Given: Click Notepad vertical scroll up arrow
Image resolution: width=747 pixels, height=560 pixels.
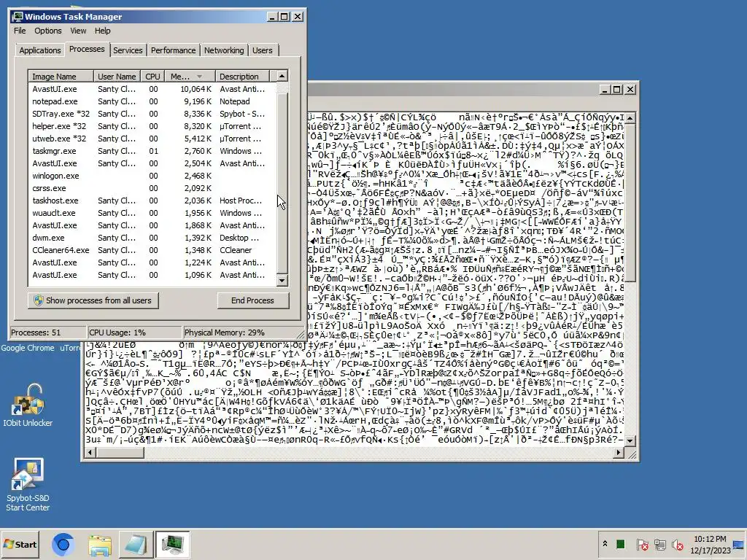Looking at the screenshot, I should click(630, 117).
